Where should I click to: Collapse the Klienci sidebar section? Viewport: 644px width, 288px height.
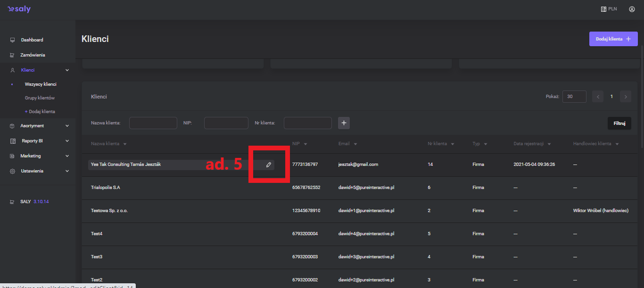(x=67, y=70)
